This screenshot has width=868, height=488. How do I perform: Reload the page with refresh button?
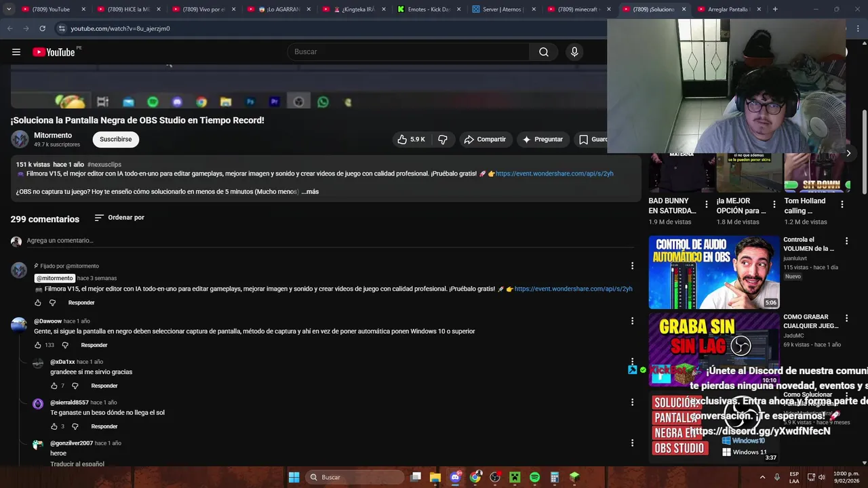coord(42,28)
